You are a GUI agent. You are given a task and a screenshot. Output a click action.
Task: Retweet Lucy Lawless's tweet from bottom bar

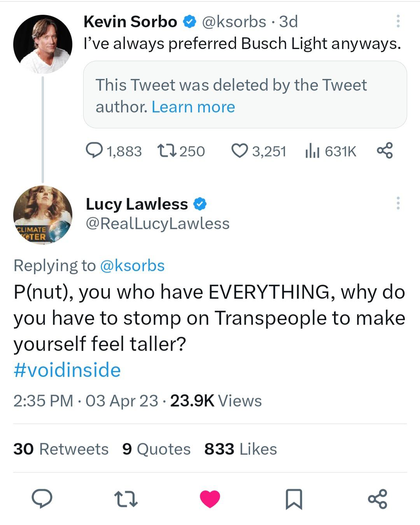(x=126, y=499)
